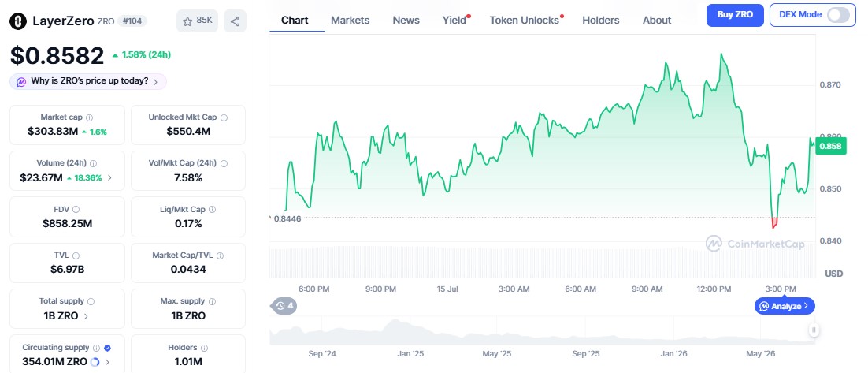This screenshot has height=373, width=868.
Task: Switch to the Markets tab
Action: point(350,20)
